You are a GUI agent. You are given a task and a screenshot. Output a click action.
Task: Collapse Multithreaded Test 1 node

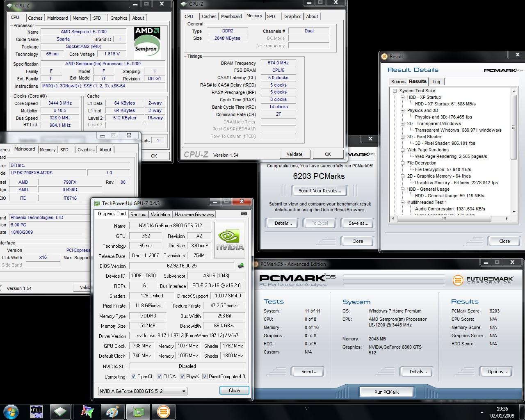(402, 203)
